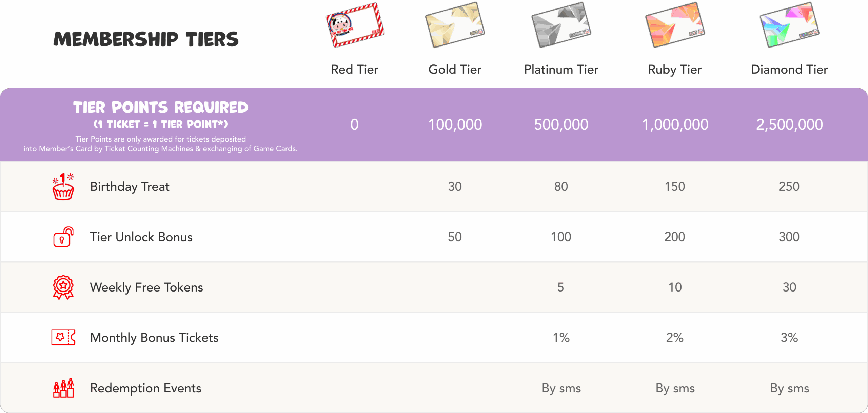Select the Gold Tier card image
The height and width of the screenshot is (413, 868).
point(455,25)
